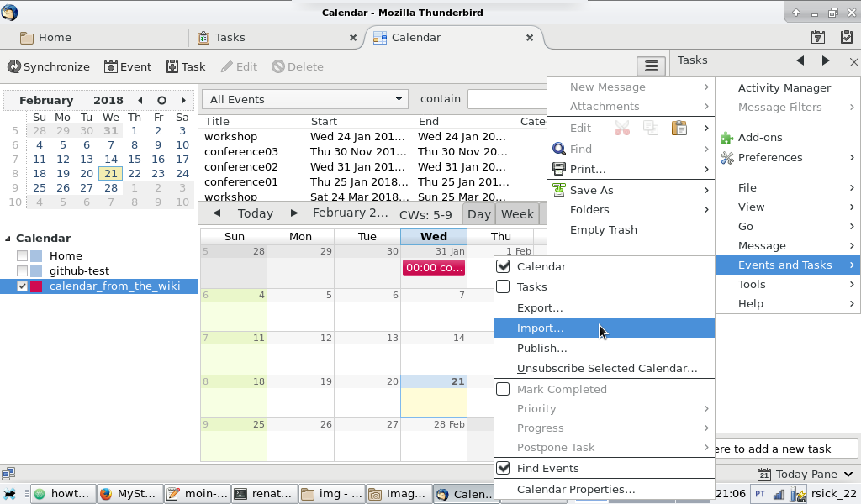This screenshot has height=504, width=861.
Task: Click the Today navigation button
Action: coord(256,213)
